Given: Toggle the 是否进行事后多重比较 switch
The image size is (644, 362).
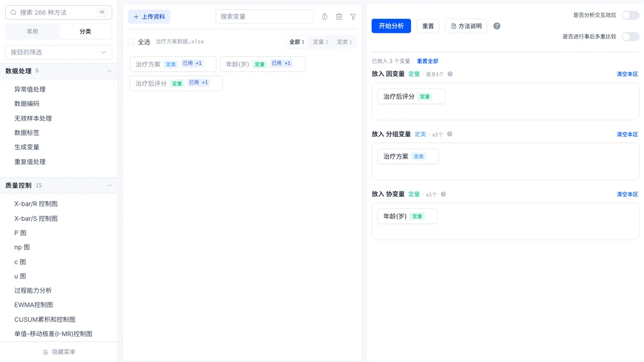Looking at the screenshot, I should tap(631, 36).
